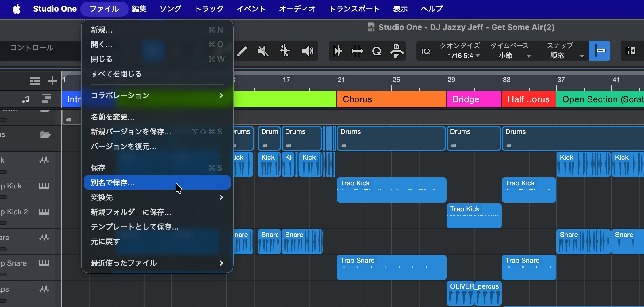Toggle the auto-scroll button at right
This screenshot has width=644, height=307.
(x=630, y=51)
